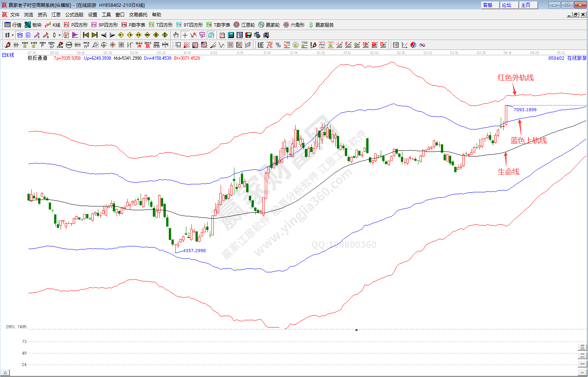Expand the 日 period dropdown arrow

pyautogui.click(x=13, y=35)
